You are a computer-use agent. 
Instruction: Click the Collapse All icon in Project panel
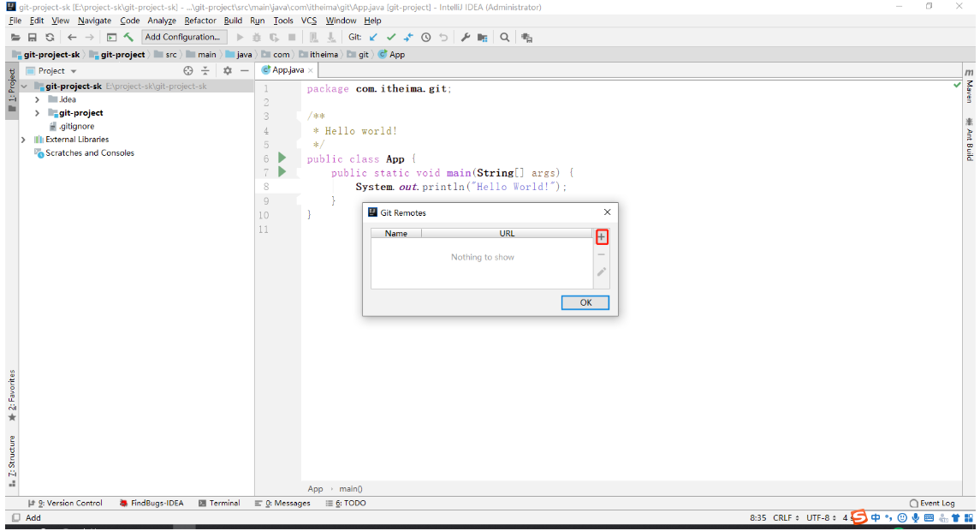tap(205, 71)
